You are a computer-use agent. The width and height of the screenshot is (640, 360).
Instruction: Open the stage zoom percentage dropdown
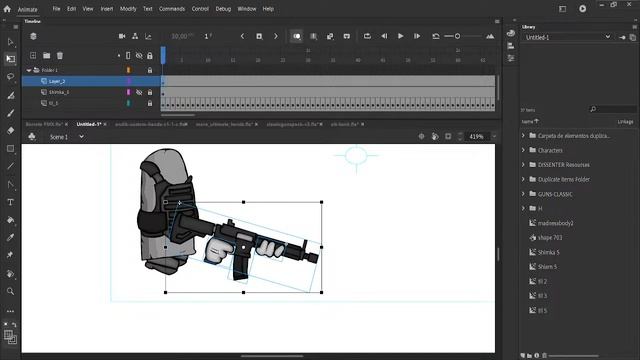click(494, 136)
